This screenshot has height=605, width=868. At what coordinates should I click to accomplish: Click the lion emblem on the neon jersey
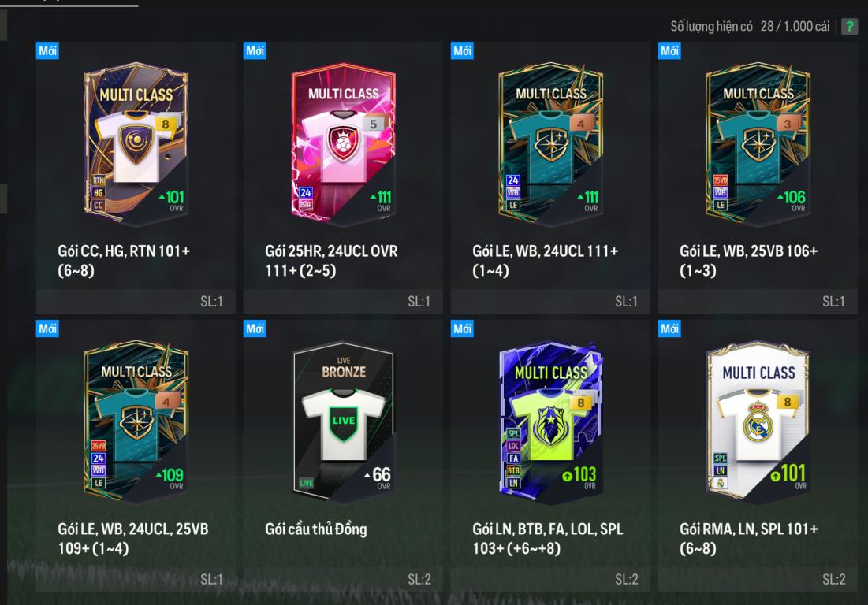click(x=549, y=425)
